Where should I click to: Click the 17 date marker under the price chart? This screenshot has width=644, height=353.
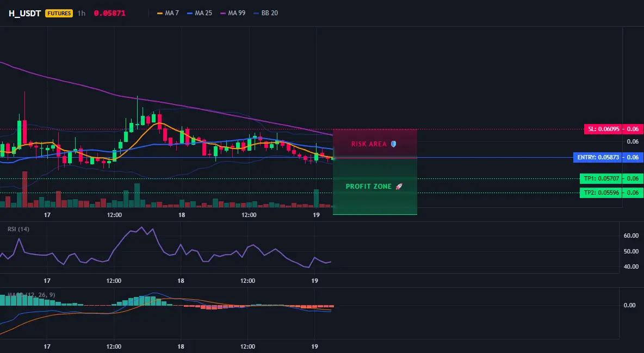(47, 215)
